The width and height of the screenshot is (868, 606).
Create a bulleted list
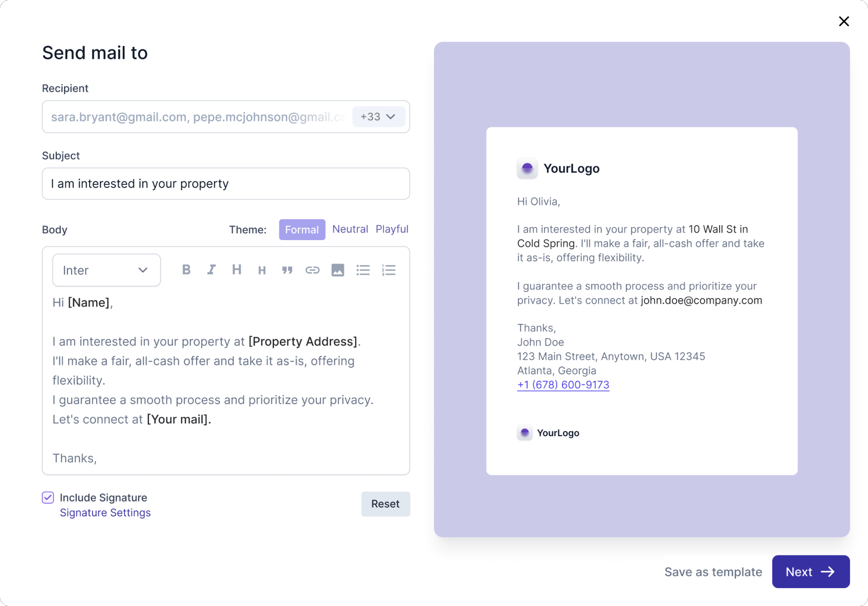pos(363,270)
